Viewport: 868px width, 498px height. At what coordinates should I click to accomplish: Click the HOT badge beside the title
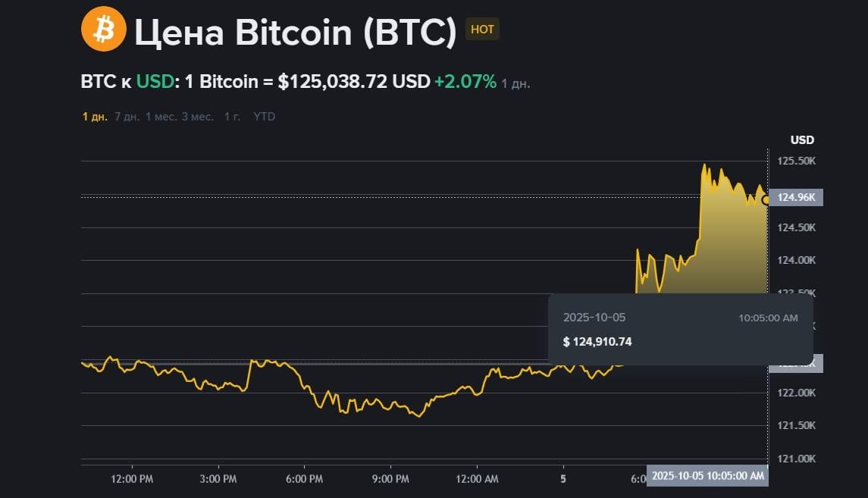point(482,30)
